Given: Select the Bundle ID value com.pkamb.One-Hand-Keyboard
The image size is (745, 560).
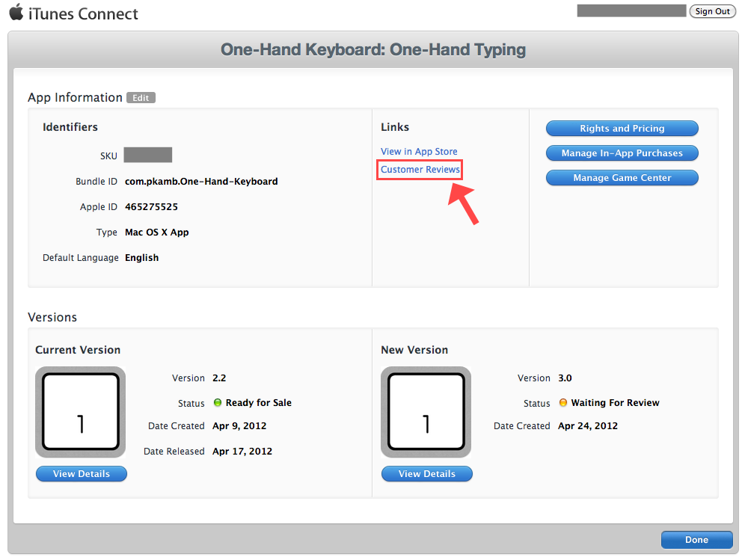Looking at the screenshot, I should tap(201, 182).
